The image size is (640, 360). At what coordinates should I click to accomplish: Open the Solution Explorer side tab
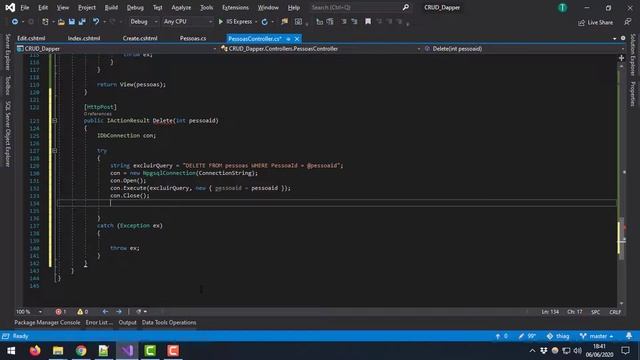coord(633,55)
